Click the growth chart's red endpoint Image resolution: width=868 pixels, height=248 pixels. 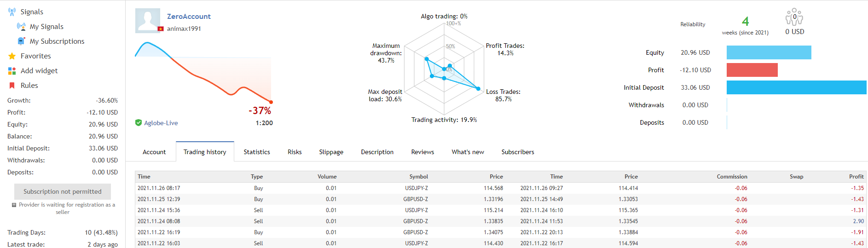pos(271,102)
